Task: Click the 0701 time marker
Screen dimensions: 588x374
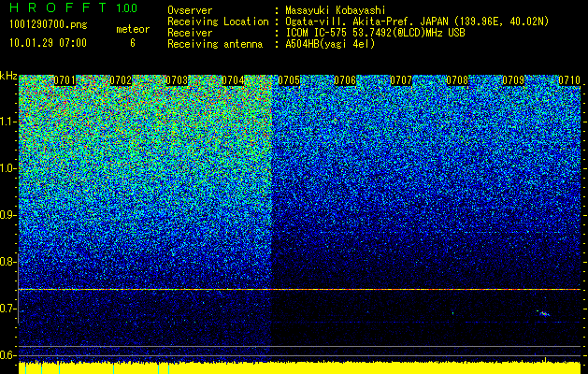Action: (65, 80)
